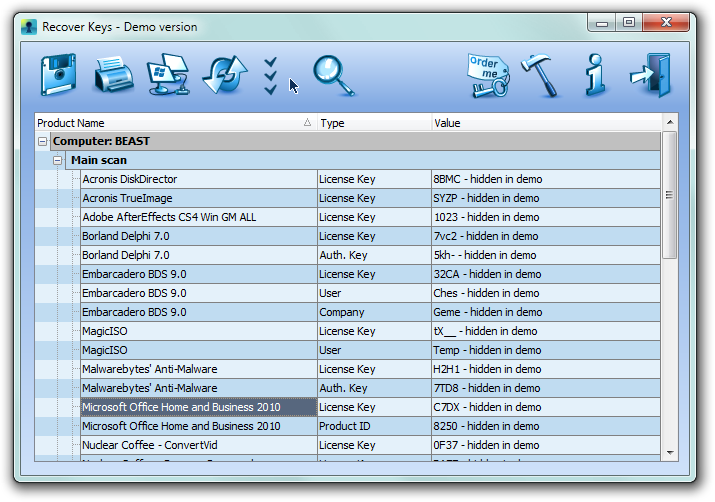715x502 pixels.
Task: Open the scan network computers icon
Action: coord(168,74)
